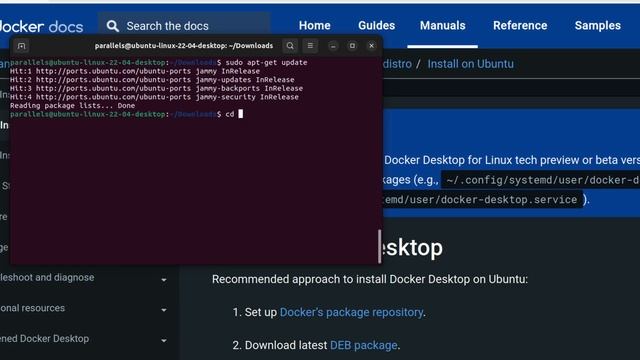
Task: Click the 'Reading package lists... Done' line
Action: click(73, 105)
